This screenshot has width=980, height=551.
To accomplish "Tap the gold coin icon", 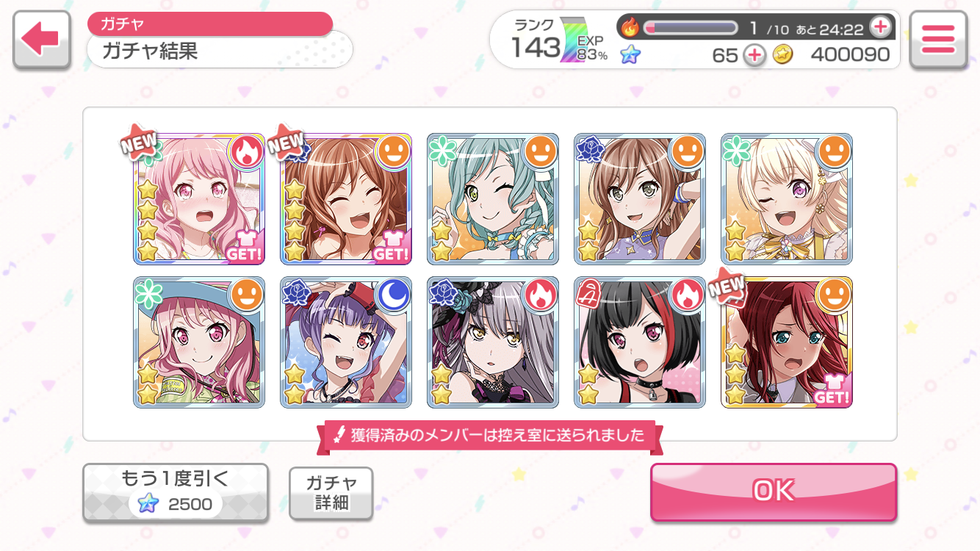I will (783, 55).
